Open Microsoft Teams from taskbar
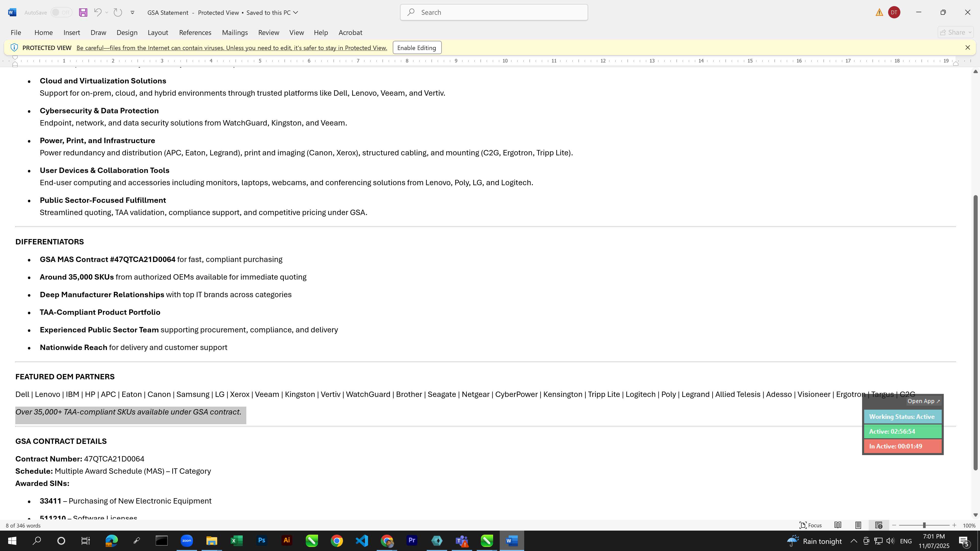The width and height of the screenshot is (980, 551). pos(462,541)
